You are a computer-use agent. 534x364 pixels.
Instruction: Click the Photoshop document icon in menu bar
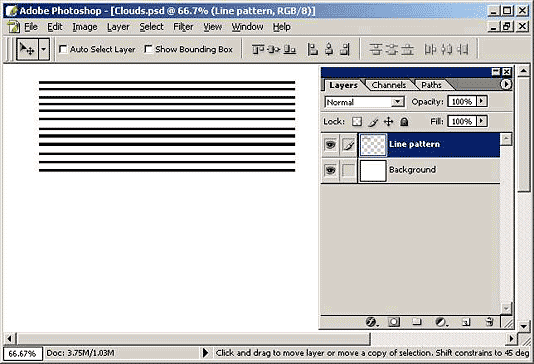pos(14,27)
